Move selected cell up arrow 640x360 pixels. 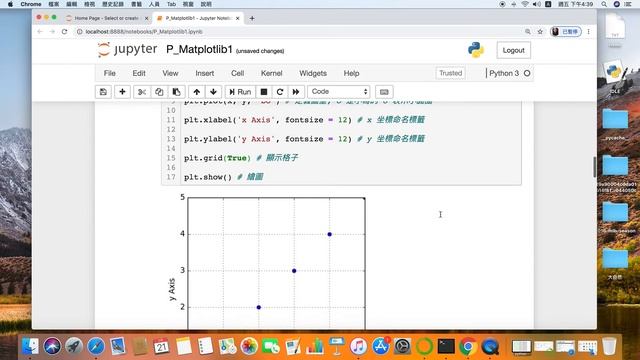point(197,92)
